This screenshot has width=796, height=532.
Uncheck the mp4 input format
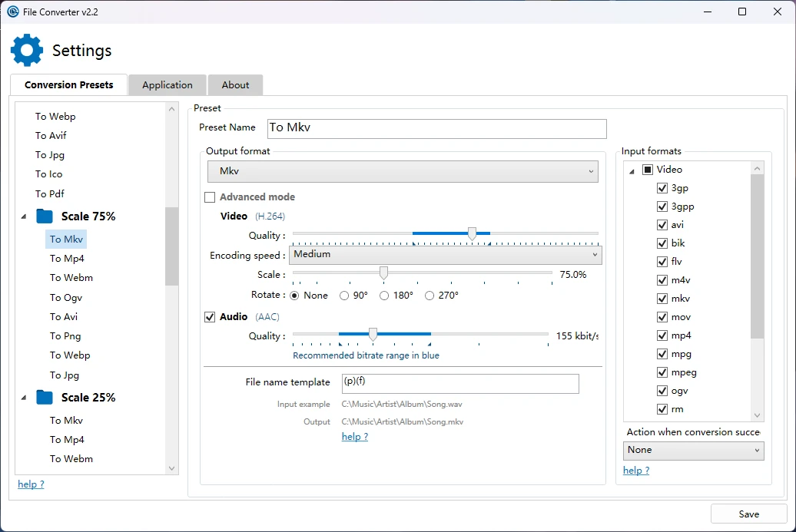pos(662,335)
